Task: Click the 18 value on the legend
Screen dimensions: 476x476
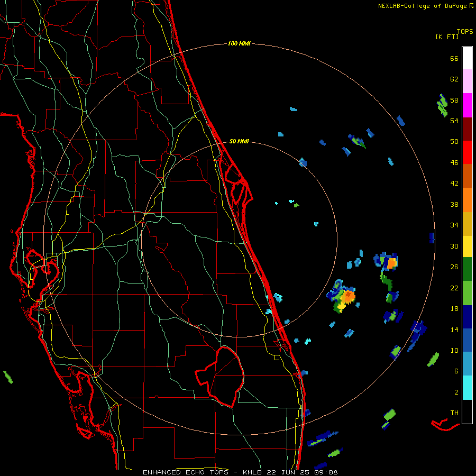Action: [x=454, y=309]
